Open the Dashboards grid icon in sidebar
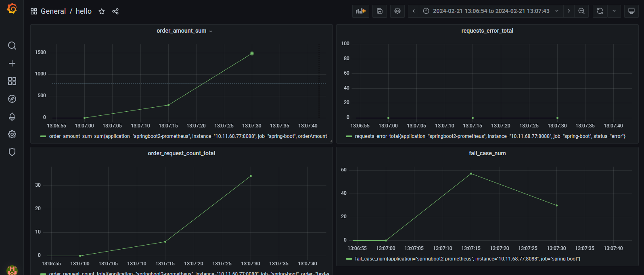This screenshot has height=275, width=644. (12, 81)
